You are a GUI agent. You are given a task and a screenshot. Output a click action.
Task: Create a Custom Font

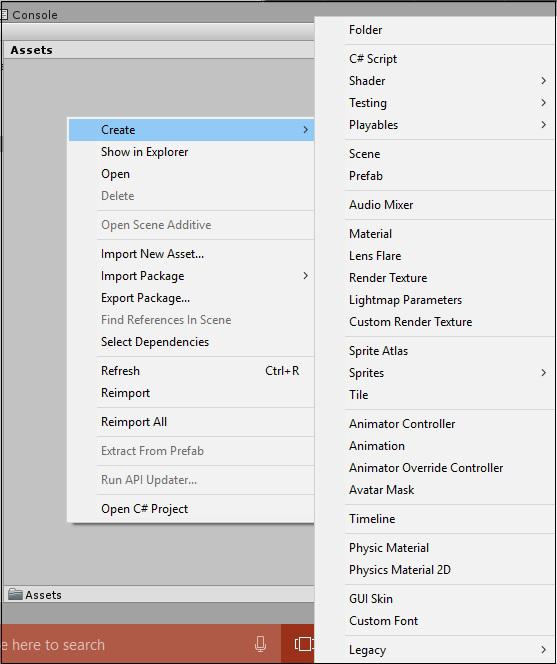[435, 621]
